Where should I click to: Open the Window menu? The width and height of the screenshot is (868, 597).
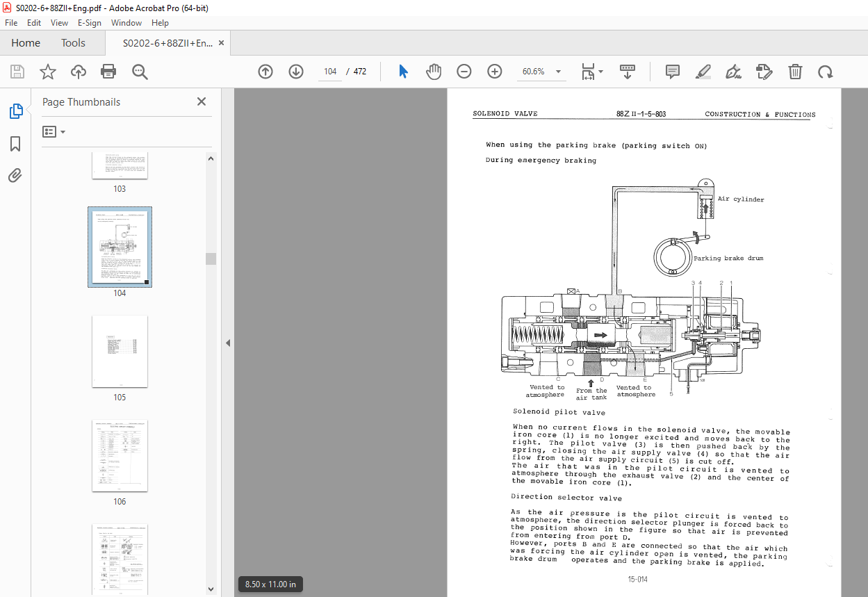pyautogui.click(x=126, y=23)
